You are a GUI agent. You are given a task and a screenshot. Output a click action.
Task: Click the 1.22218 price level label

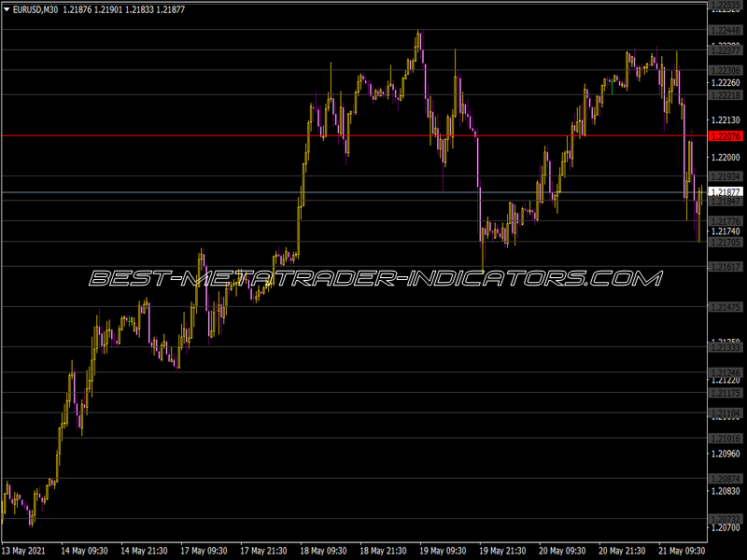(726, 95)
